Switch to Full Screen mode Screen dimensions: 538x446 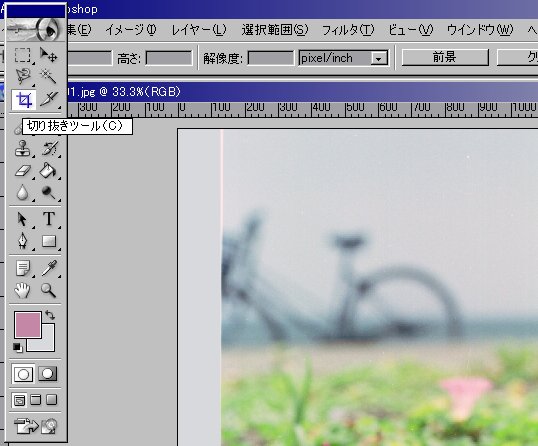(51, 400)
